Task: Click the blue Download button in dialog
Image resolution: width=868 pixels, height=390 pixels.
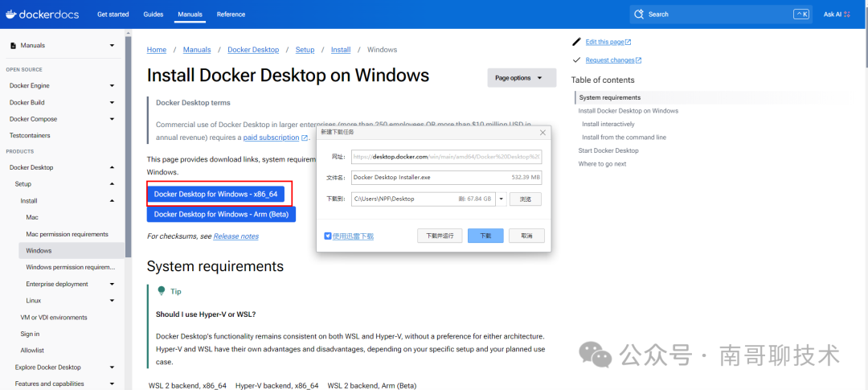Action: pos(485,236)
